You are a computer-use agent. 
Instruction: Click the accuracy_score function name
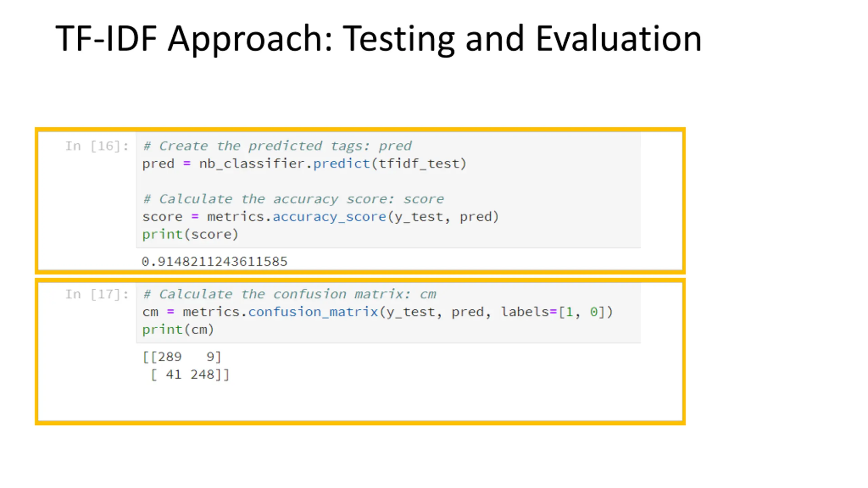tap(329, 217)
